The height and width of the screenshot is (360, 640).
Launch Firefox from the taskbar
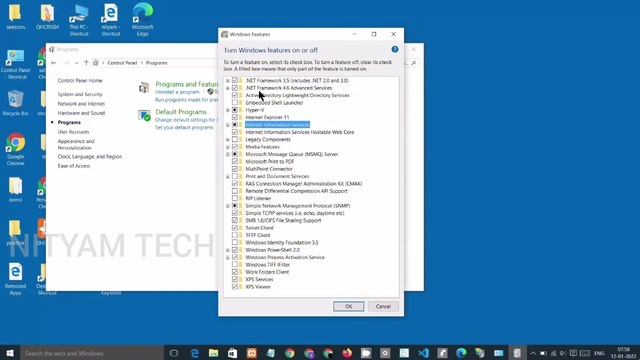click(347, 353)
